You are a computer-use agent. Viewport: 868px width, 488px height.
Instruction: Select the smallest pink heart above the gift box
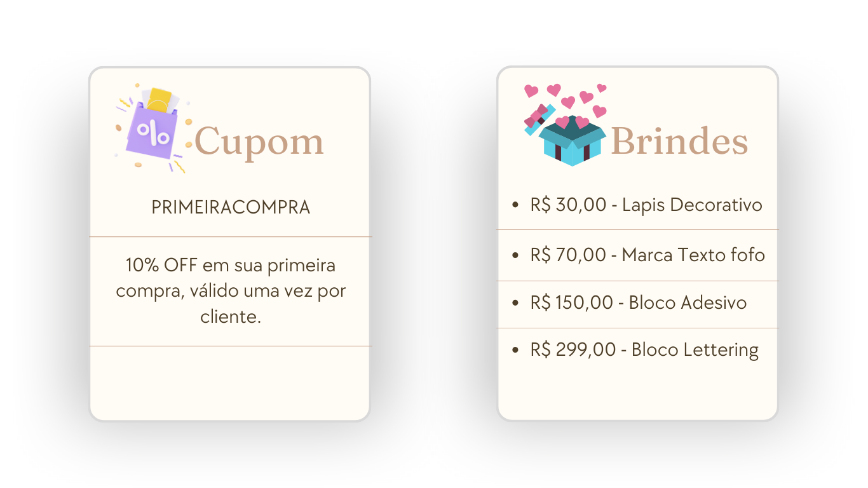pos(601,88)
